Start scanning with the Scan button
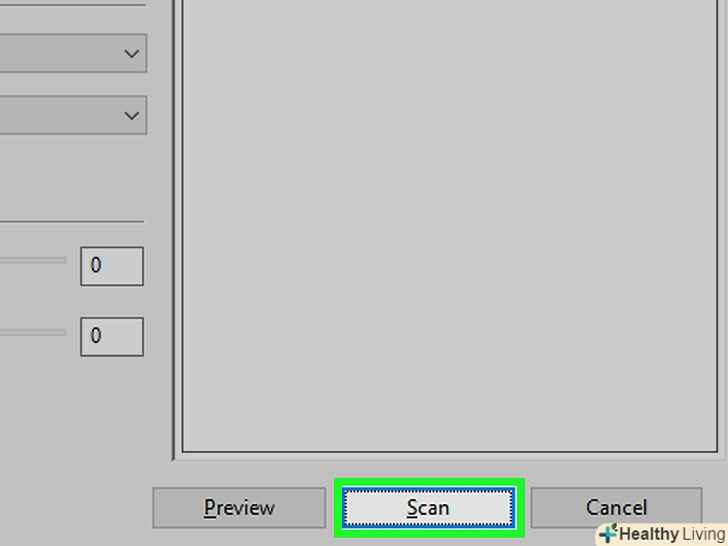The height and width of the screenshot is (546, 728). (429, 507)
